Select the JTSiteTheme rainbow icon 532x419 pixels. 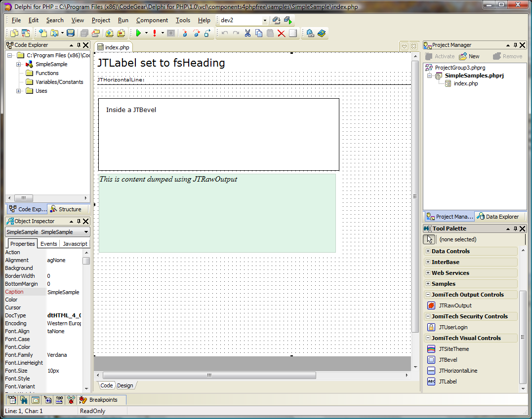coord(431,349)
